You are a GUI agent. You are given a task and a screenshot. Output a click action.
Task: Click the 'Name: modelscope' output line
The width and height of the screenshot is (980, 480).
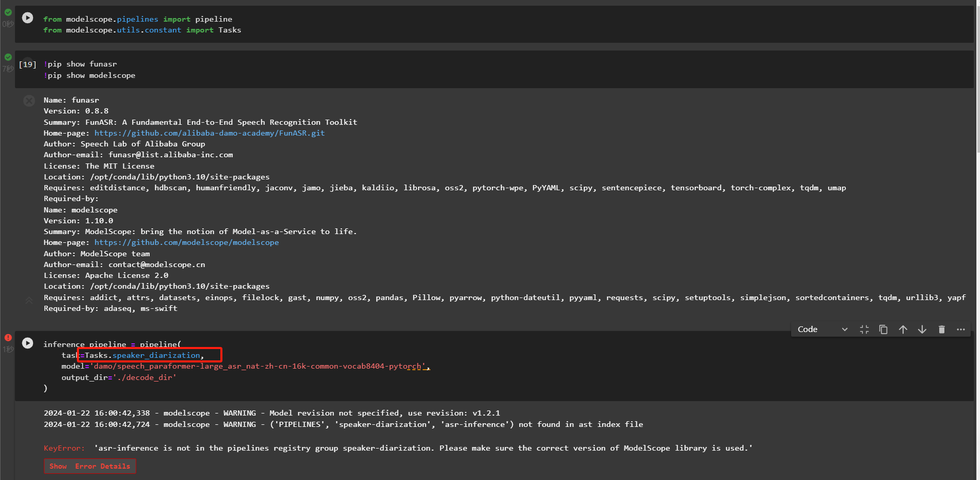coord(81,210)
